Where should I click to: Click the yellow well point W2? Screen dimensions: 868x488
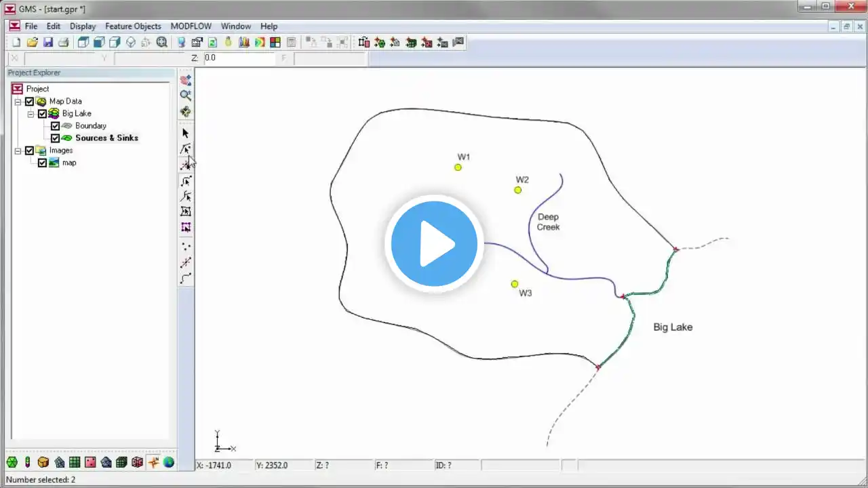tap(518, 190)
